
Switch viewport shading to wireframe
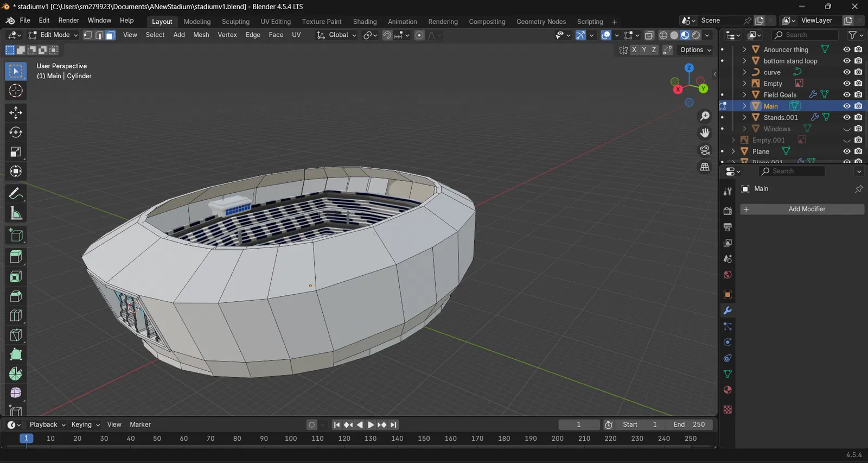pyautogui.click(x=663, y=35)
